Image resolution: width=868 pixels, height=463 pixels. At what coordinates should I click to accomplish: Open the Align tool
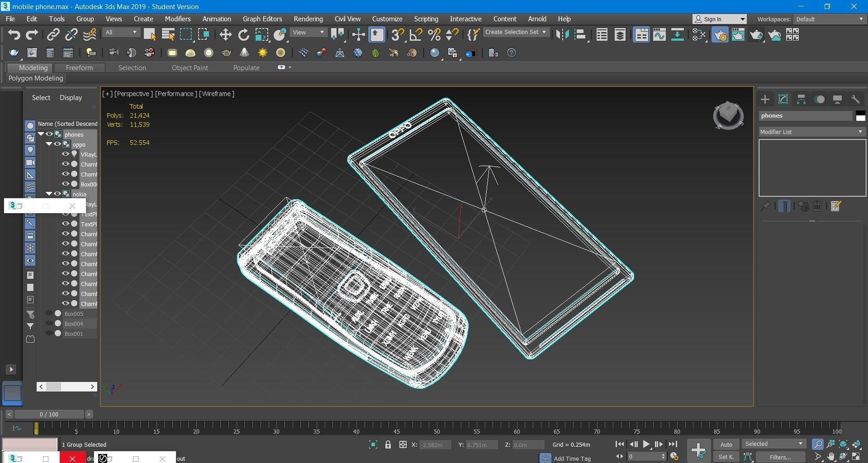pos(580,35)
